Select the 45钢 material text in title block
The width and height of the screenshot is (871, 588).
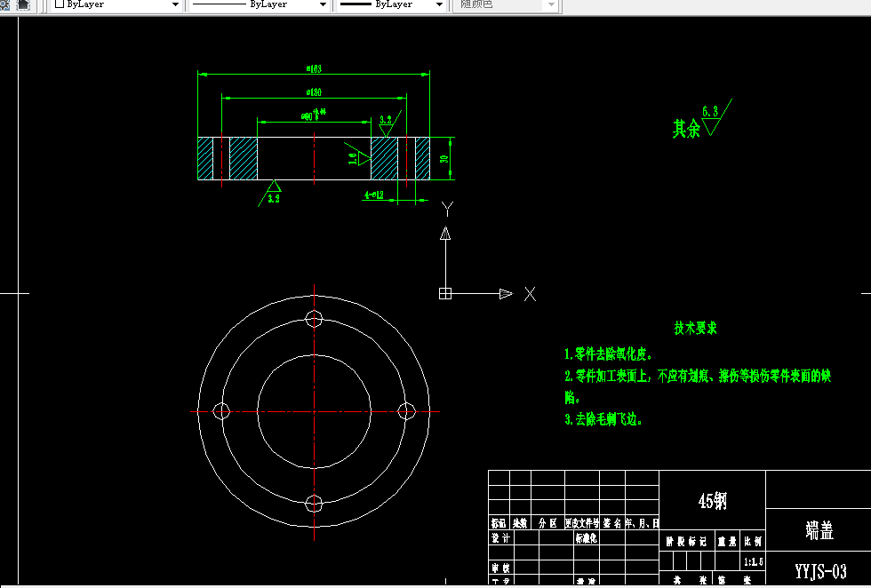pos(712,501)
